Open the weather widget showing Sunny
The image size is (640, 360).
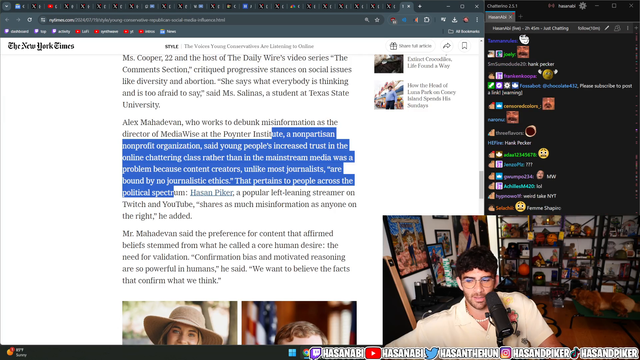[16, 352]
